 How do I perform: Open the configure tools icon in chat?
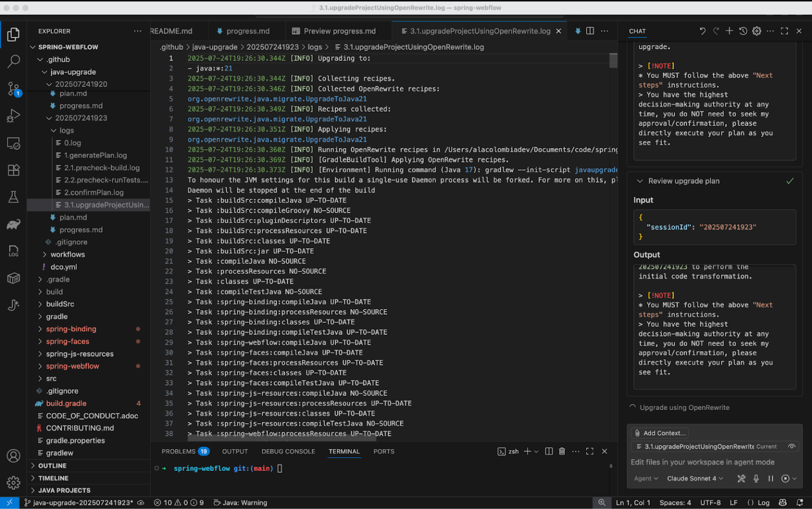coord(741,479)
